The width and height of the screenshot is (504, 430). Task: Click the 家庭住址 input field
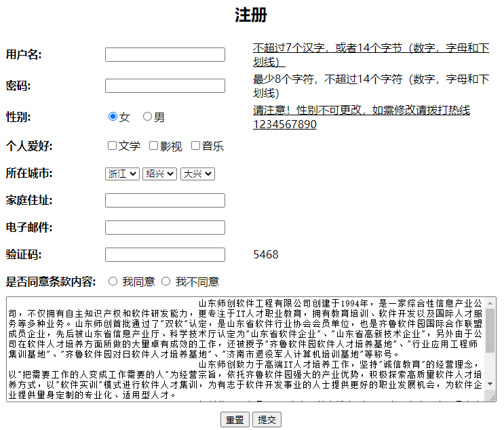(x=165, y=200)
